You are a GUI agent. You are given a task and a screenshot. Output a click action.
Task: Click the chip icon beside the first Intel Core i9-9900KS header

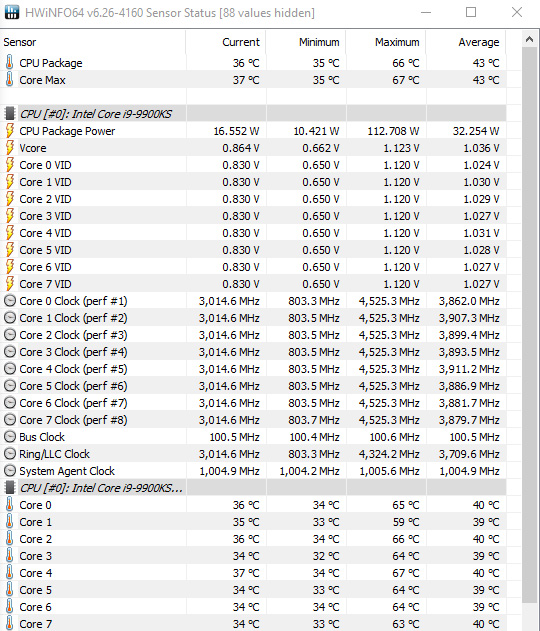[x=10, y=114]
